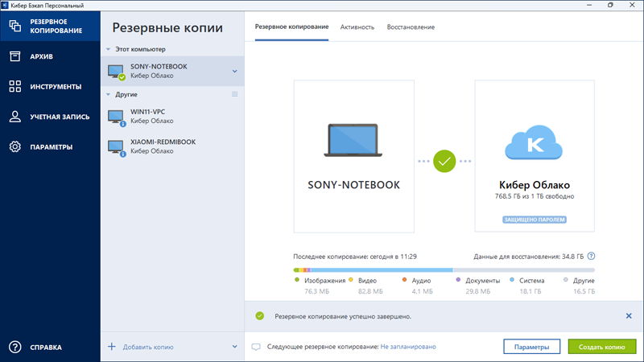Click the Учетная запись user icon
Screen dimensions: 644x362
click(15, 117)
